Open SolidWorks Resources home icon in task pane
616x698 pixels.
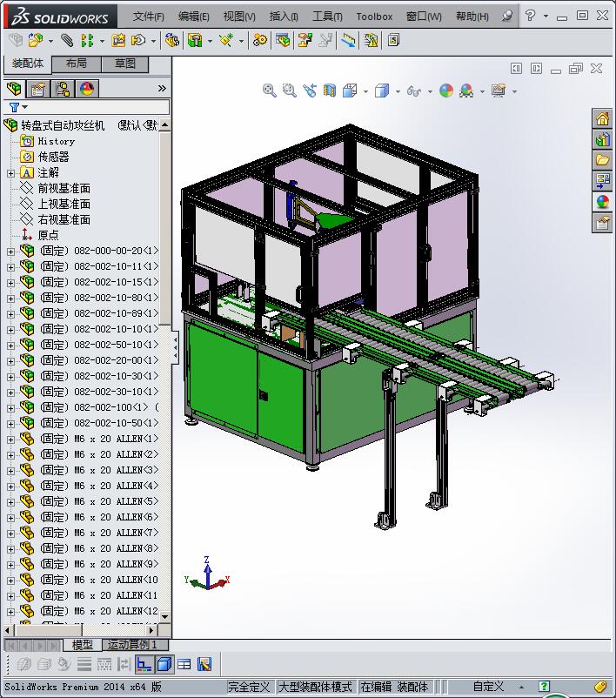(602, 118)
